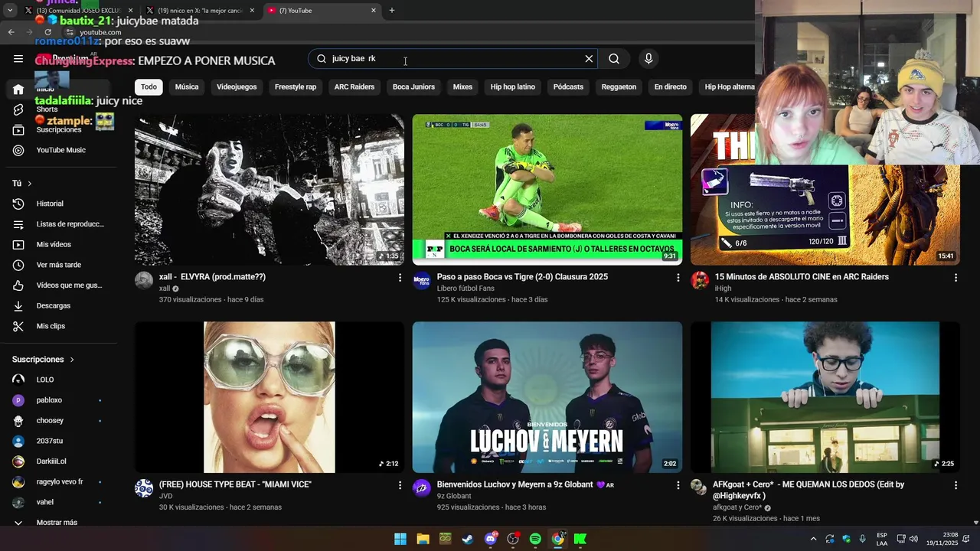Screen dimensions: 980x551
Task: Open the DarkiiiLol subscription
Action: [x=60, y=461]
